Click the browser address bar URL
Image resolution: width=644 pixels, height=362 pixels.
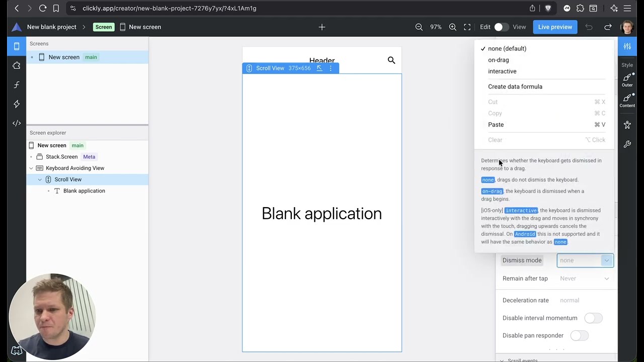[170, 8]
